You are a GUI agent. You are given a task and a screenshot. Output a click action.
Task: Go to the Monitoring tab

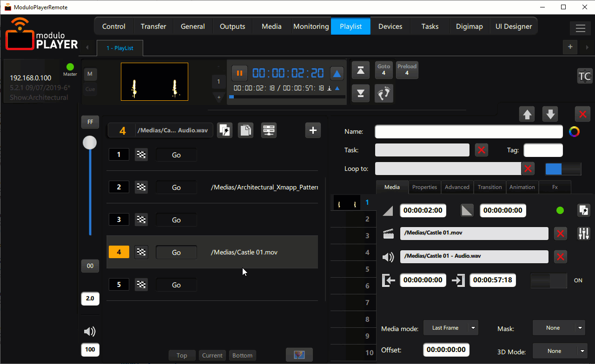(x=311, y=26)
